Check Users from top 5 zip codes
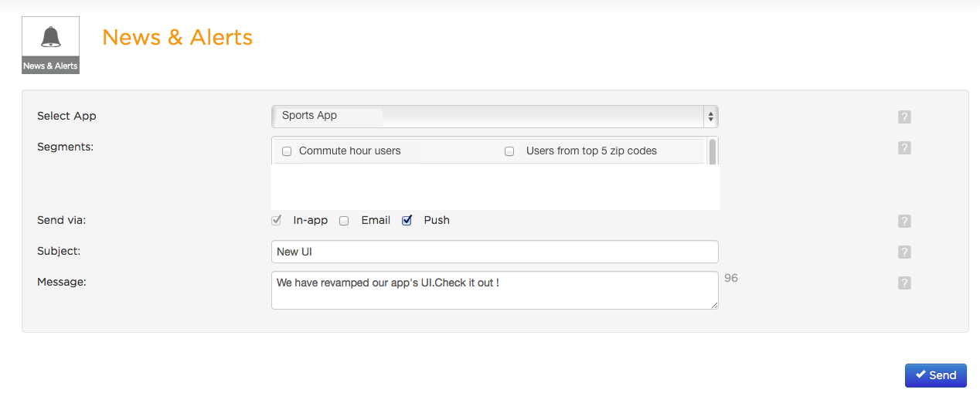980x403 pixels. click(x=509, y=151)
